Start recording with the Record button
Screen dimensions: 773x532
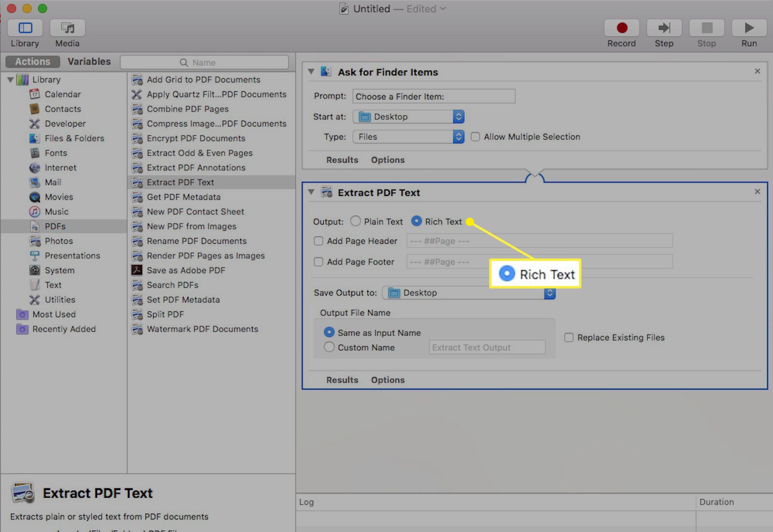click(x=622, y=28)
